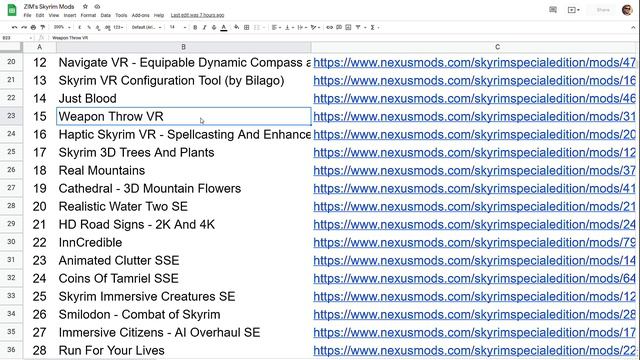Open the Run For Your Lives link
The width and height of the screenshot is (640, 360).
coord(474,350)
